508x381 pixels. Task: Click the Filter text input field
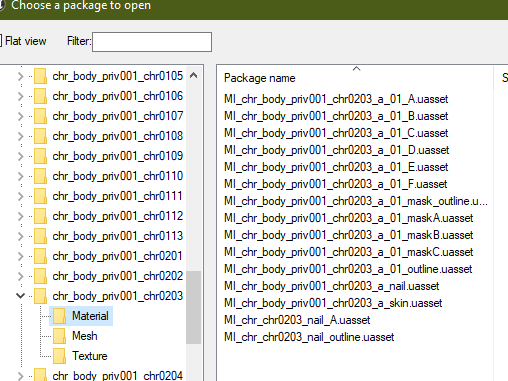(x=152, y=42)
